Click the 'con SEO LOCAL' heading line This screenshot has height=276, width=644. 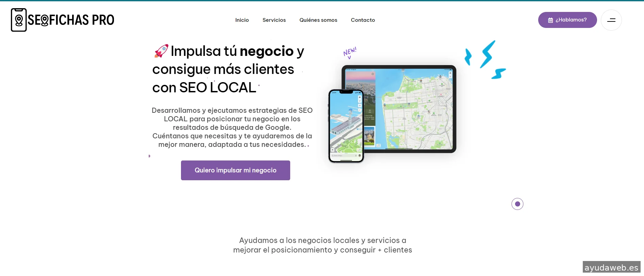(x=204, y=88)
